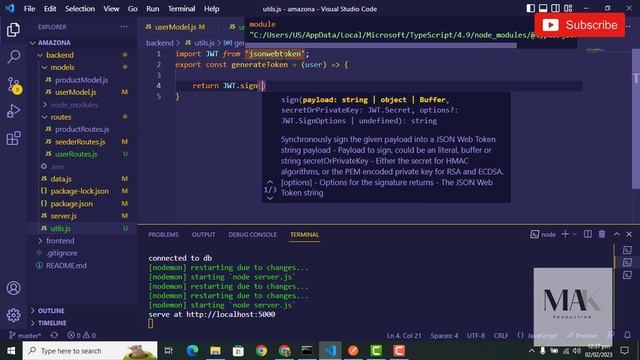Open the Terminal menu

(x=181, y=9)
